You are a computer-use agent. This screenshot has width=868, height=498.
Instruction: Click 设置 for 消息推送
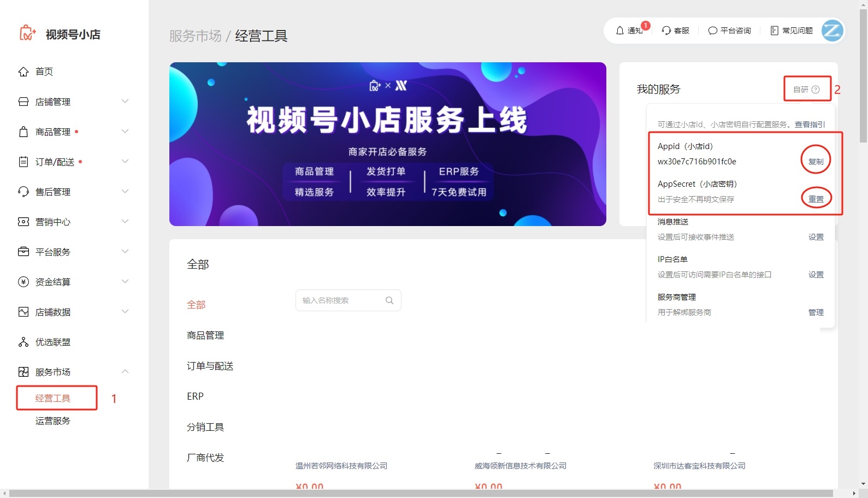tap(816, 237)
